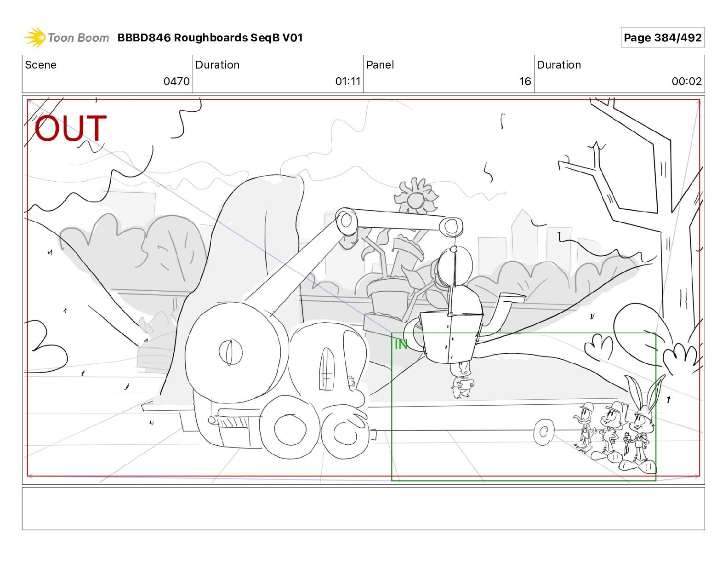Click the empty notes box below the panel
728x563 pixels.
pos(363,509)
